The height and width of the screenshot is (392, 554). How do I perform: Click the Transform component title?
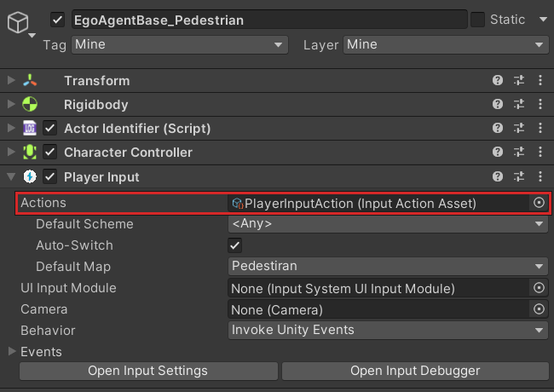(97, 81)
